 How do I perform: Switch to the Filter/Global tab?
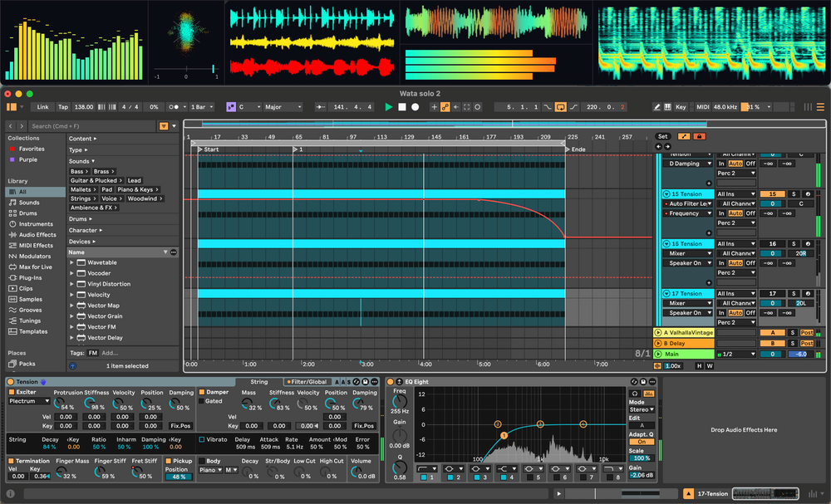(309, 382)
